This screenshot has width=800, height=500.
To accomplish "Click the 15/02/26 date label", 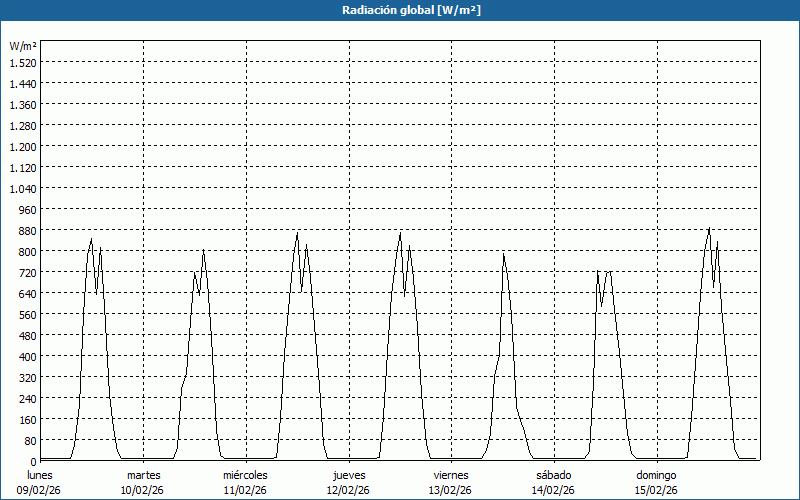I will (656, 490).
